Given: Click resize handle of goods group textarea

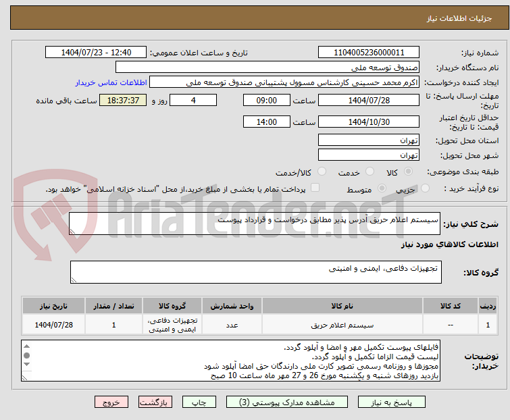Looking at the screenshot, I should tap(74, 280).
